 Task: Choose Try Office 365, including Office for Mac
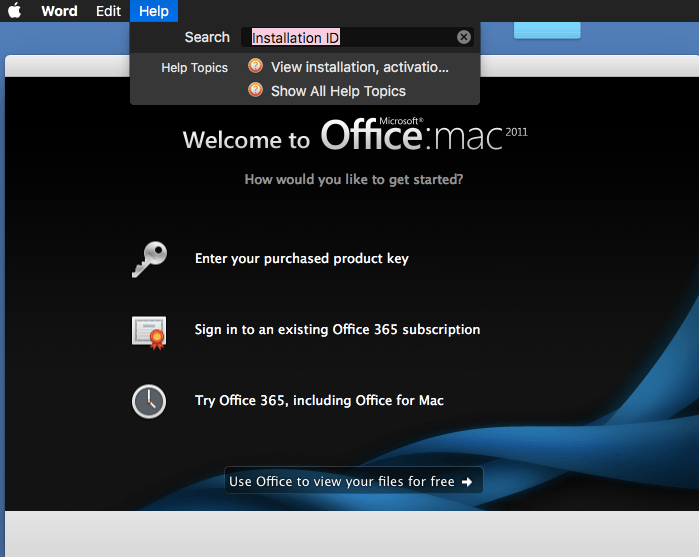[x=319, y=400]
